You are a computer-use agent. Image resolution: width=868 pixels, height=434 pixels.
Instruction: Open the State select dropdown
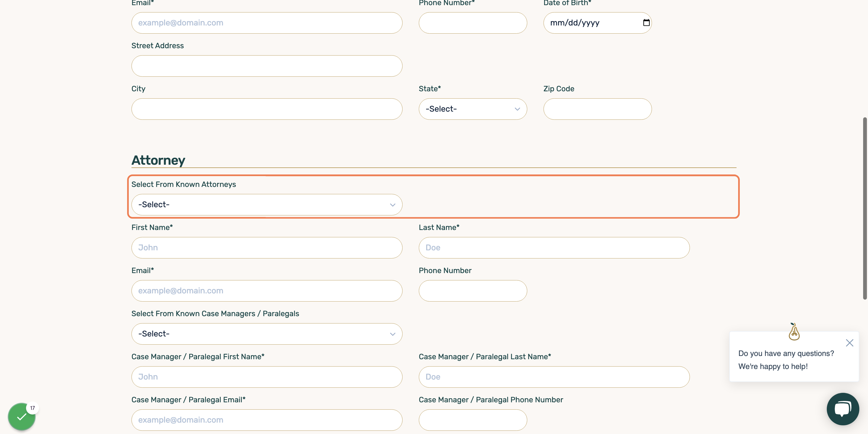click(x=472, y=109)
